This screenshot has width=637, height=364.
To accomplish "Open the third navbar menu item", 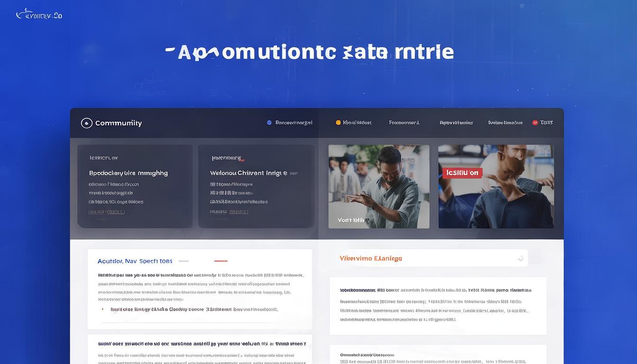I will [404, 122].
